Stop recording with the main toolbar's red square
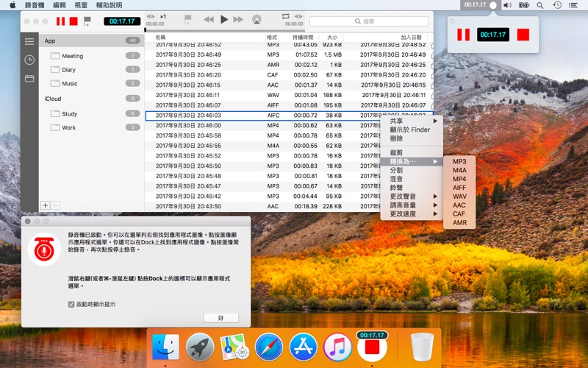 click(x=74, y=21)
